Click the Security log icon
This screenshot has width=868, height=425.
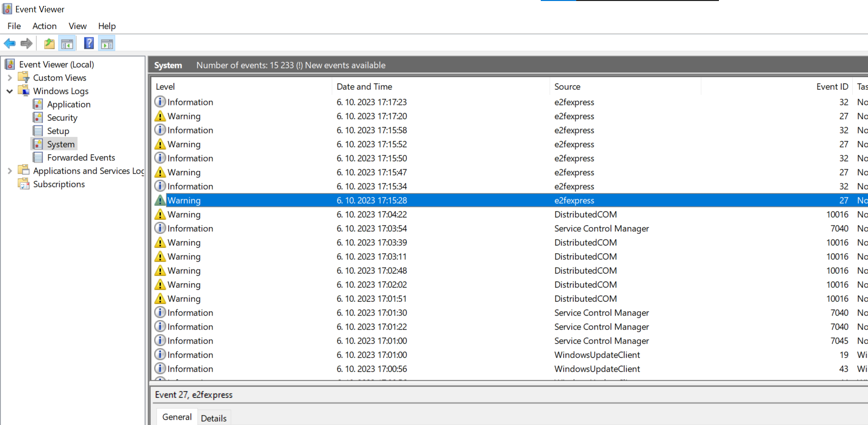coord(38,117)
